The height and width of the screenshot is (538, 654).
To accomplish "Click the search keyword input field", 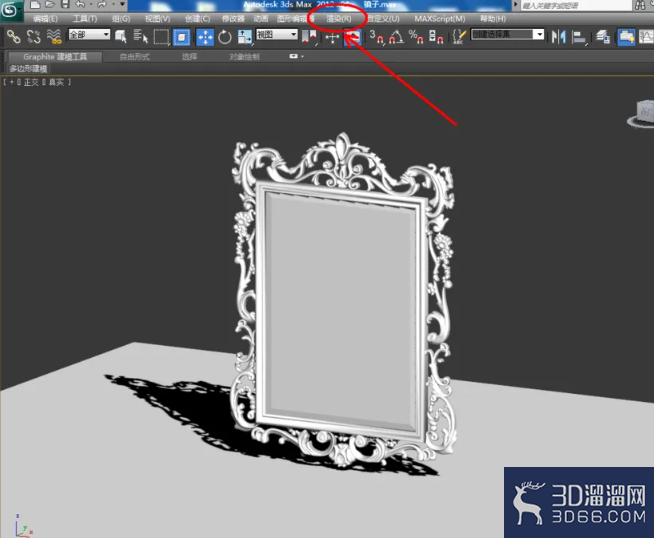I will [576, 5].
